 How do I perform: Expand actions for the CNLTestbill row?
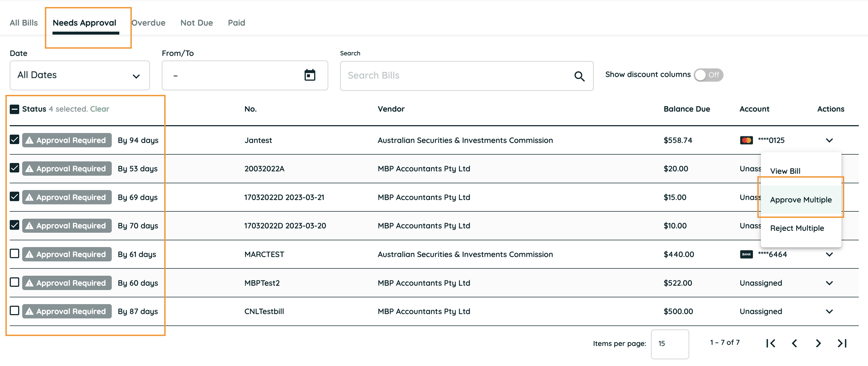click(829, 311)
